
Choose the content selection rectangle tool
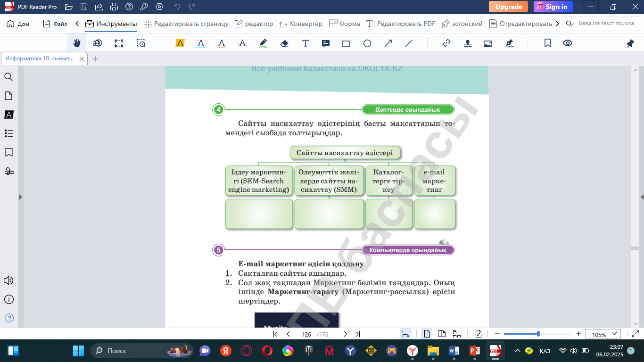119,43
